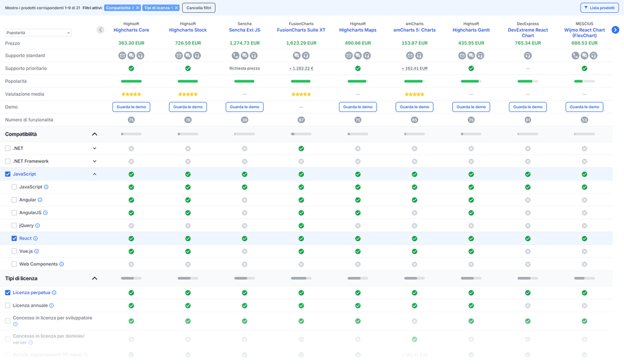Click popularity bar for Wijmo React Chart
Screen dimensions: 624x364
pos(584,82)
